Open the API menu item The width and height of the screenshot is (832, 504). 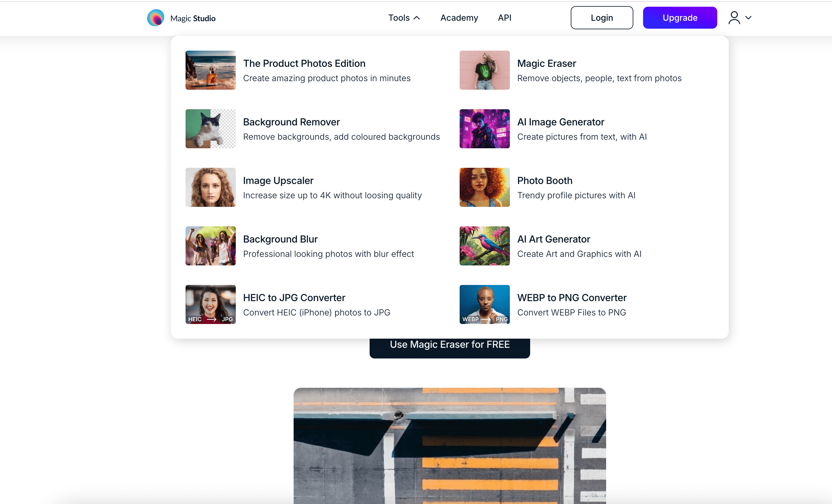pos(505,18)
